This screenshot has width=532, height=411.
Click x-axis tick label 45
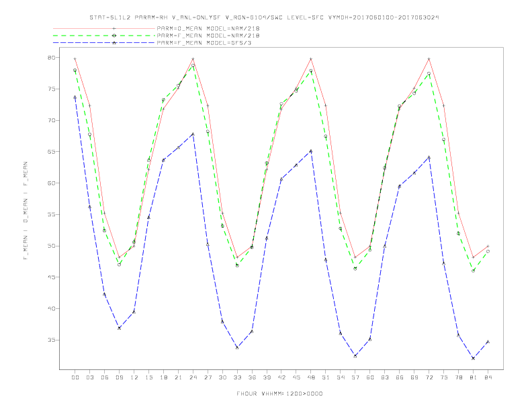tap(296, 377)
